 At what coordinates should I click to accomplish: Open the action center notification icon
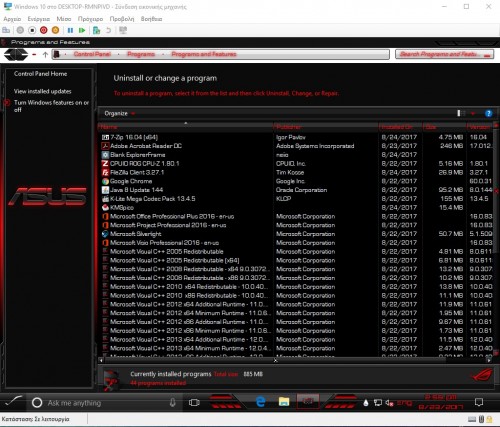point(479,402)
